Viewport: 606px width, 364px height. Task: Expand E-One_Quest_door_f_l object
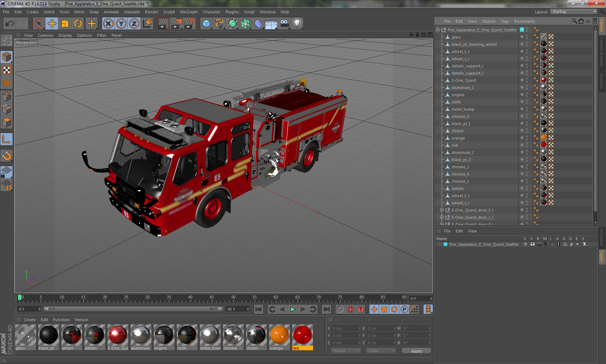click(x=442, y=210)
